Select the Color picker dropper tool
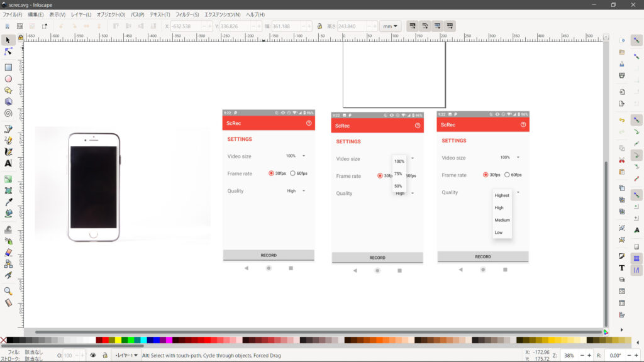644x362 pixels. (8, 202)
